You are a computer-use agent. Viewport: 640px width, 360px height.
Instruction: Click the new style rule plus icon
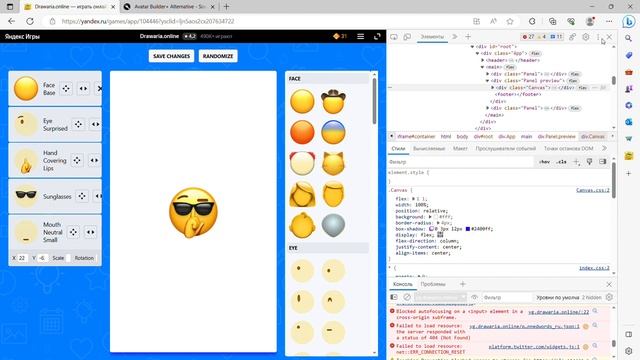(x=576, y=162)
